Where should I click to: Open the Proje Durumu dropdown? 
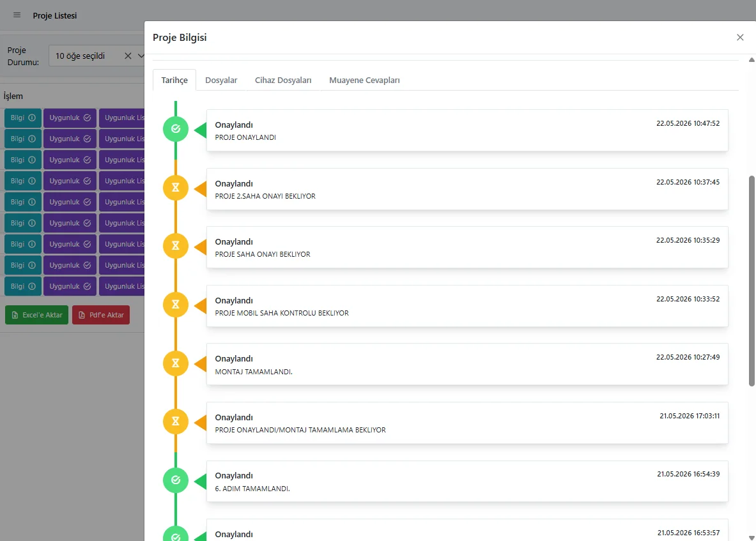pyautogui.click(x=141, y=56)
